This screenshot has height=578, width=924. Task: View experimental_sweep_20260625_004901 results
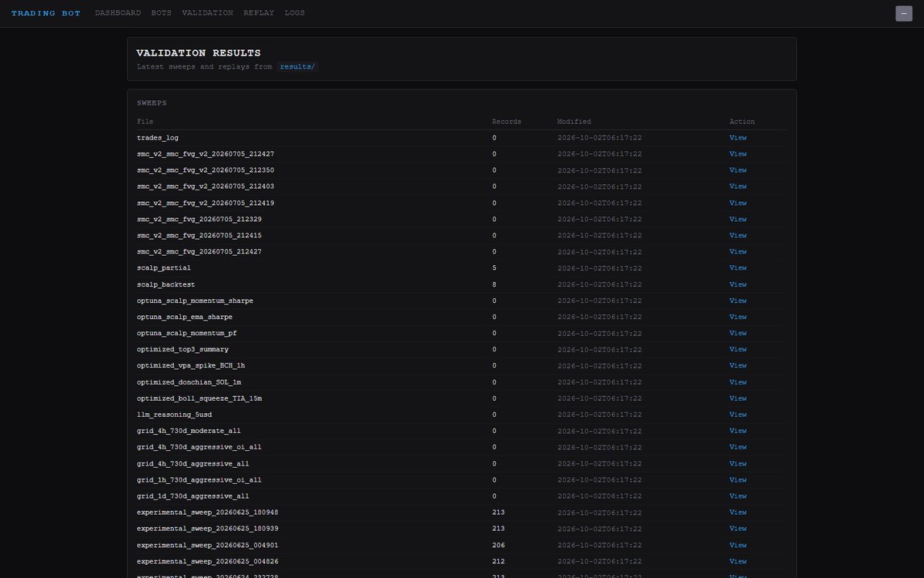(738, 545)
